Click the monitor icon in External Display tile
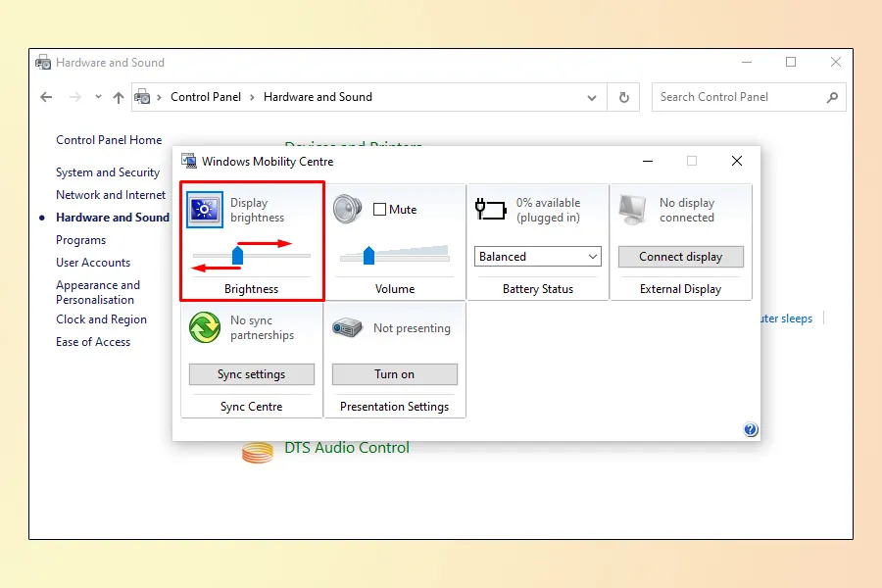 [x=632, y=208]
